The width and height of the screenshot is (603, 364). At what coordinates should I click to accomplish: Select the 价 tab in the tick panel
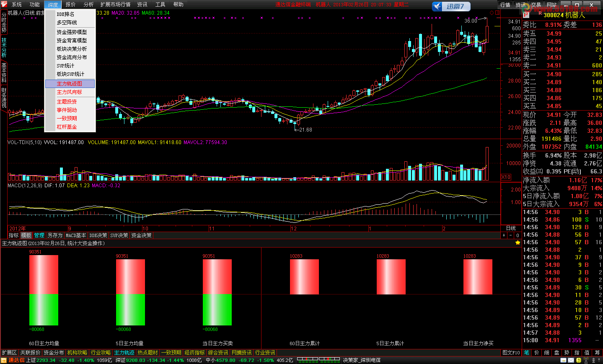click(536, 353)
